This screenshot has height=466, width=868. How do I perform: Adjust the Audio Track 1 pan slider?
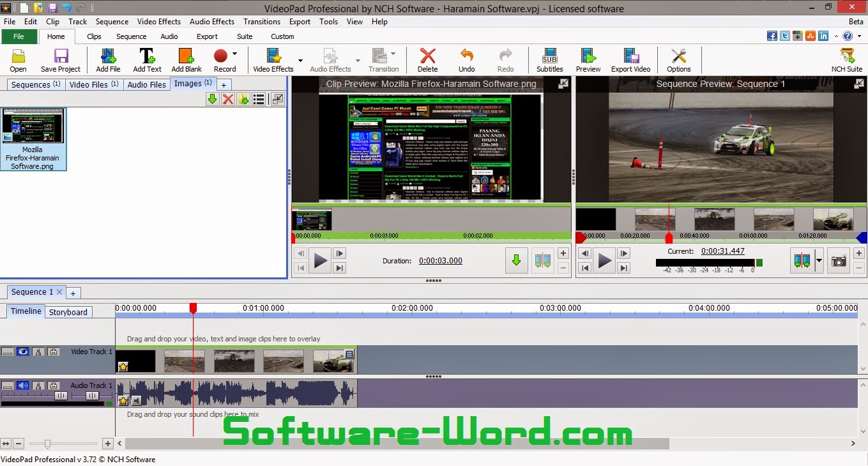(92, 396)
